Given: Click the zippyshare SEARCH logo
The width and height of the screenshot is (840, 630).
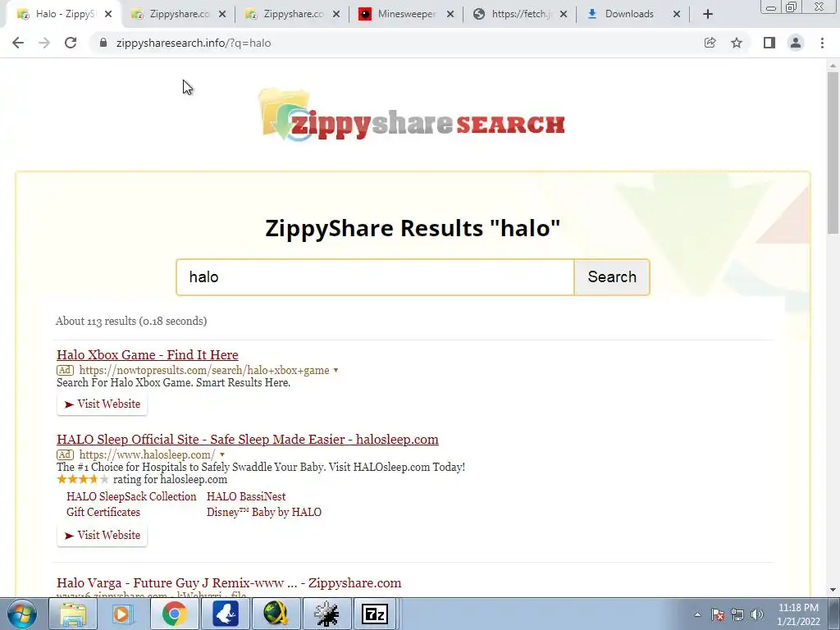Looking at the screenshot, I should click(x=412, y=116).
